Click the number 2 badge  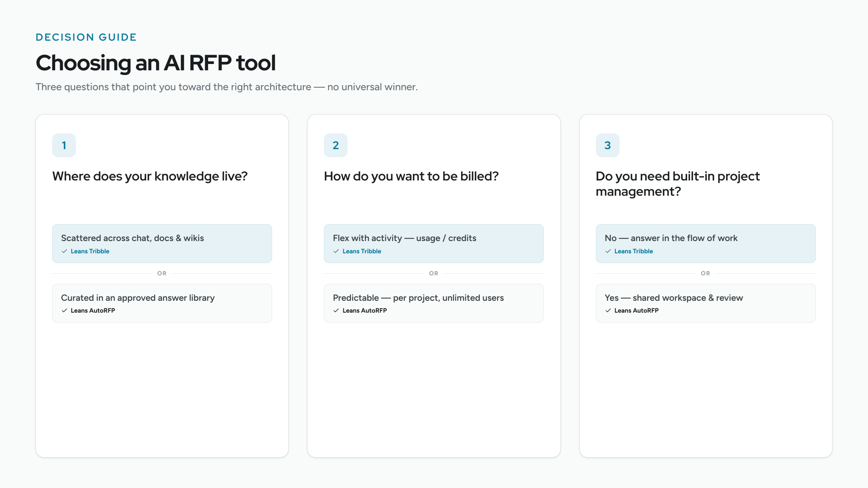(336, 145)
